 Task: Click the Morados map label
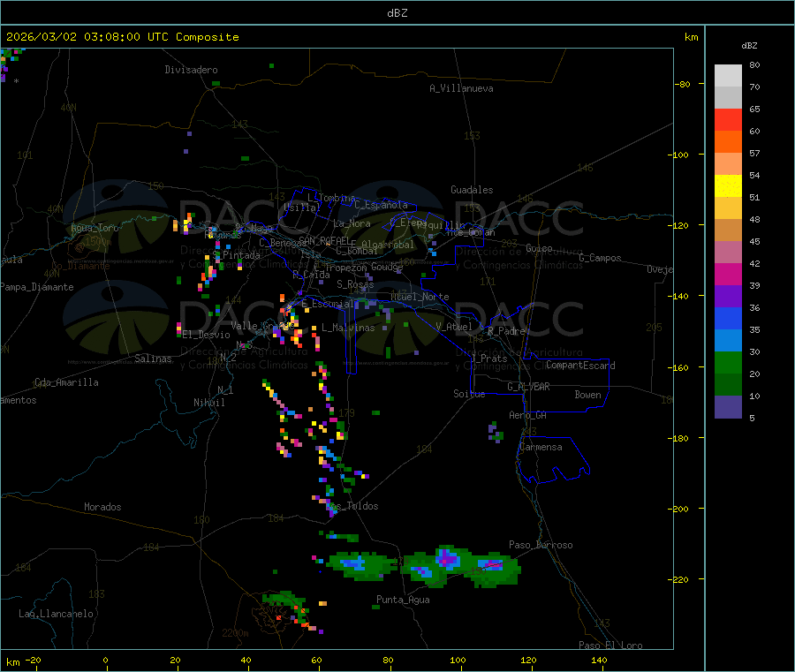click(x=103, y=507)
